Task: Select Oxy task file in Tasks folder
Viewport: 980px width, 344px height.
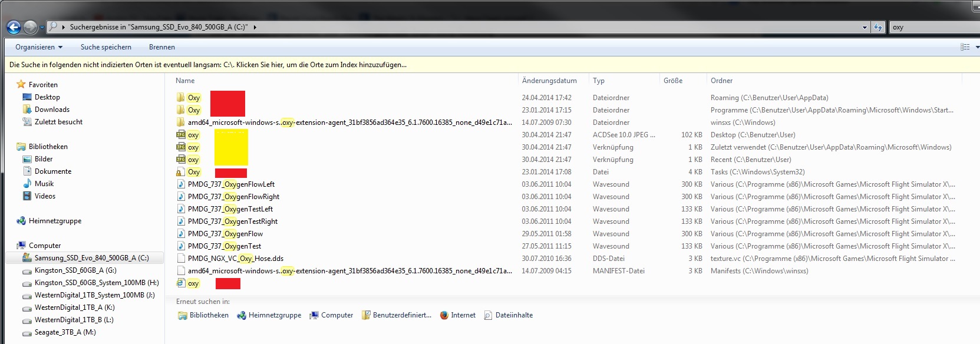Action: coord(194,172)
